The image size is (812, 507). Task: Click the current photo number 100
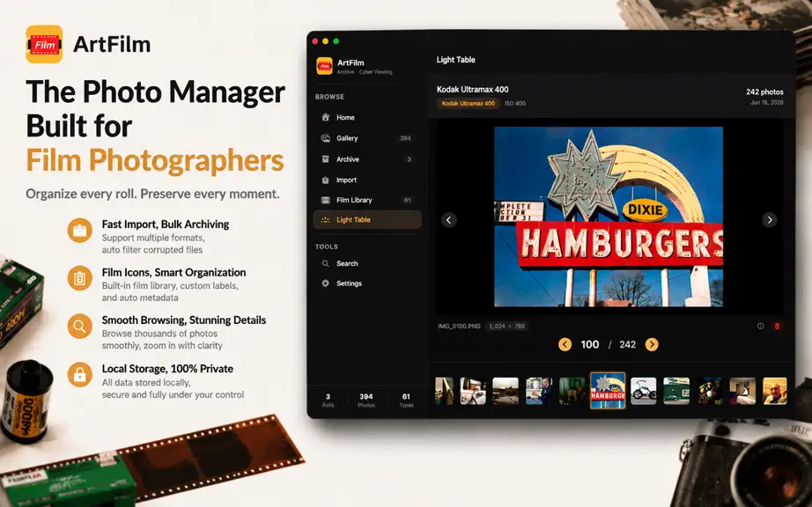(x=590, y=344)
